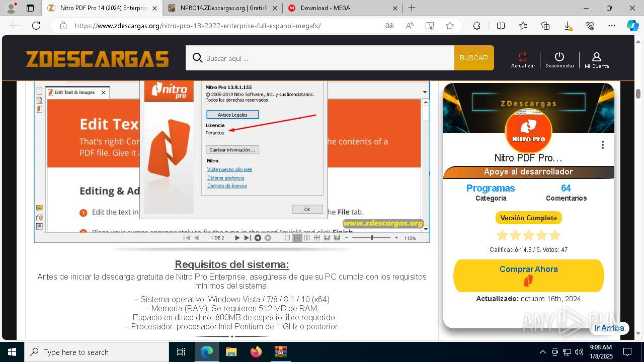Open Task View in taskbar
644x362 pixels.
click(x=181, y=352)
